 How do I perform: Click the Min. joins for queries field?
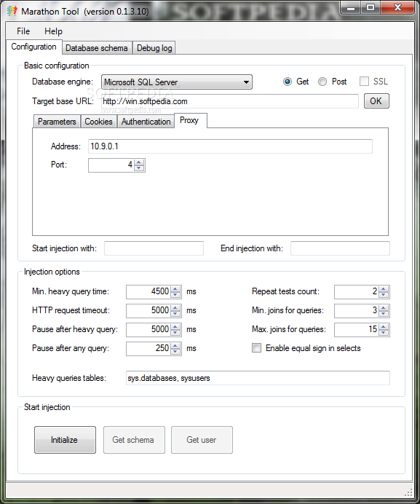pyautogui.click(x=357, y=310)
